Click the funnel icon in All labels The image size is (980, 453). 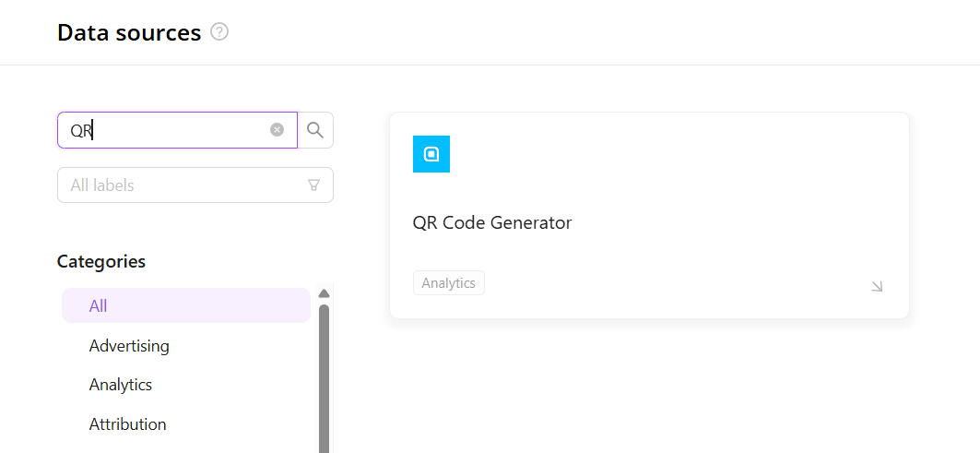pos(313,185)
